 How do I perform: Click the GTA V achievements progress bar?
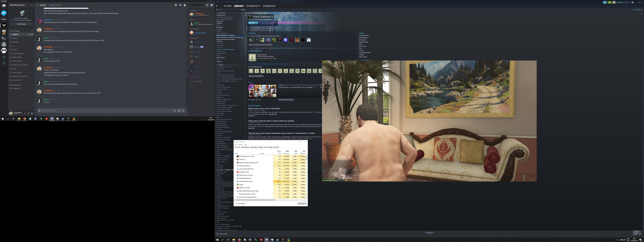(x=285, y=64)
